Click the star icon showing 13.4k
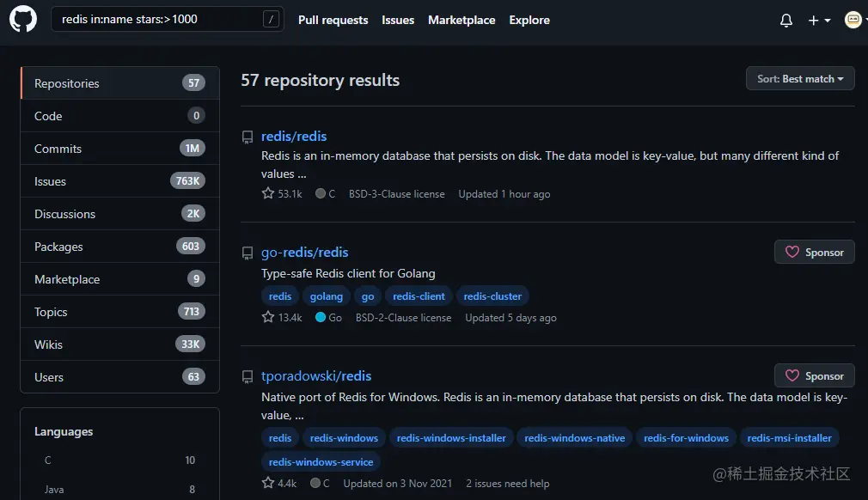868x500 pixels. point(268,317)
